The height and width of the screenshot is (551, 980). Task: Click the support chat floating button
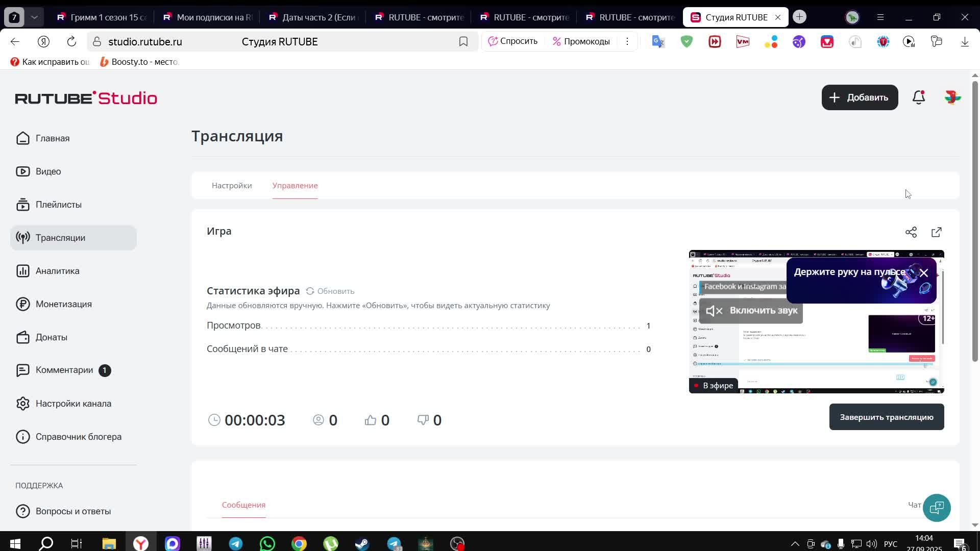(x=937, y=508)
